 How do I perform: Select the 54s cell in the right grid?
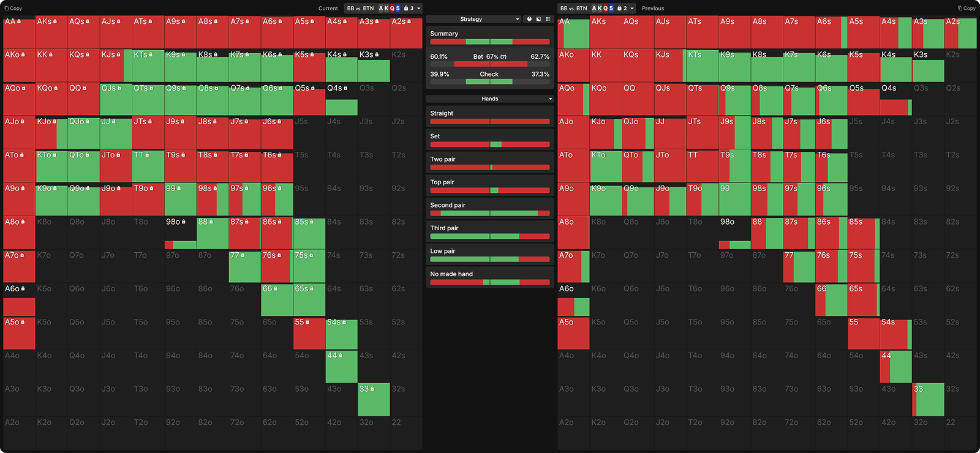(x=895, y=334)
